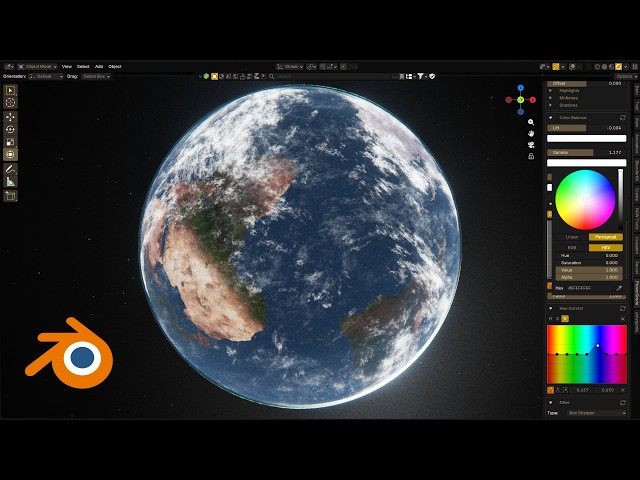This screenshot has width=640, height=480.
Task: Select the V channel in Hue Correct
Action: [x=565, y=318]
